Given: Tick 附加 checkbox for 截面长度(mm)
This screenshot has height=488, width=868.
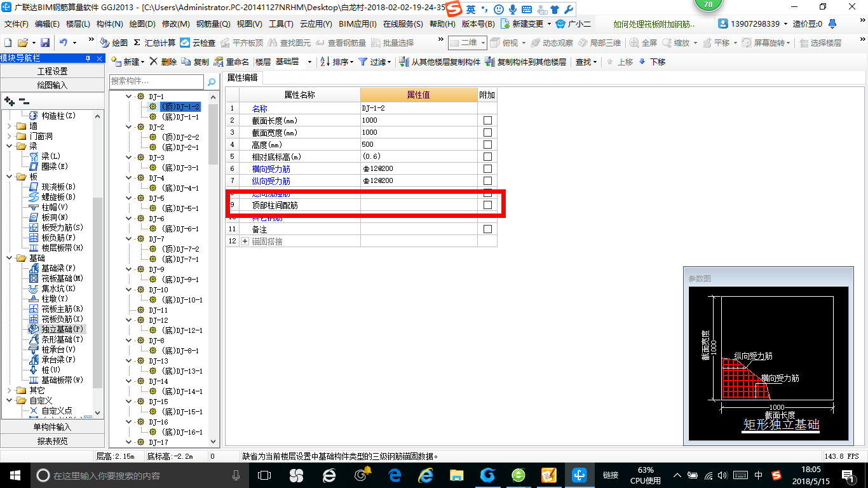Looking at the screenshot, I should click(x=487, y=120).
